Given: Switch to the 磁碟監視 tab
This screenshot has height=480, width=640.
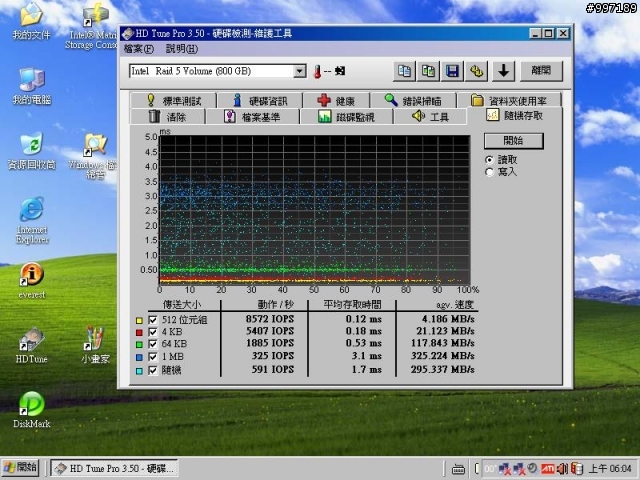Looking at the screenshot, I should pyautogui.click(x=346, y=117).
